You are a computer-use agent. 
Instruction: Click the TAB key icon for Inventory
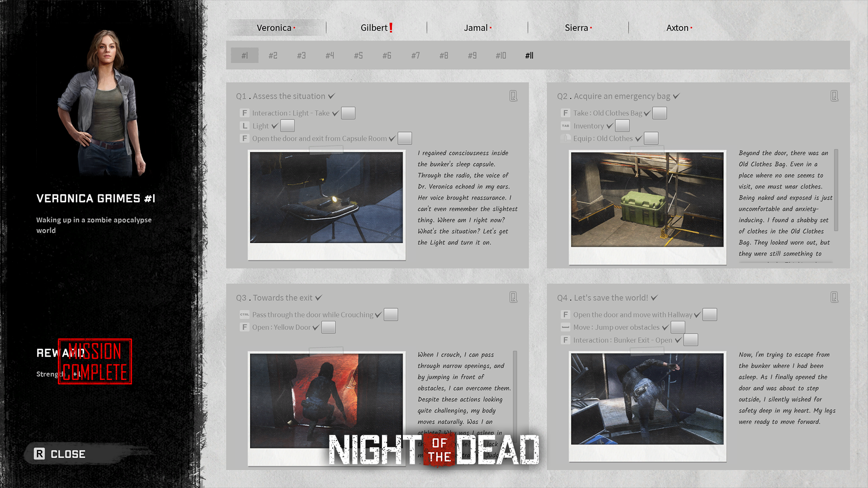[x=566, y=126]
